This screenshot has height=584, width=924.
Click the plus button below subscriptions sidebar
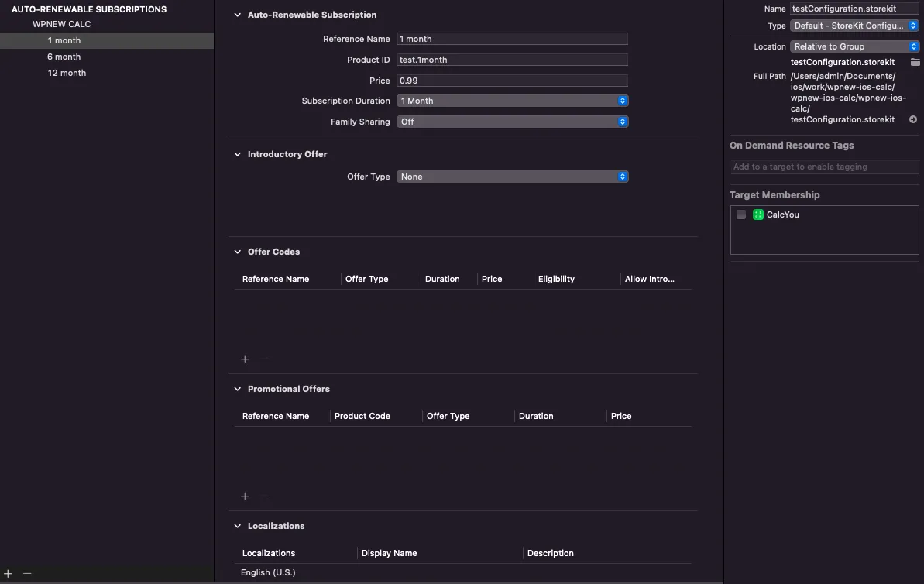click(8, 574)
